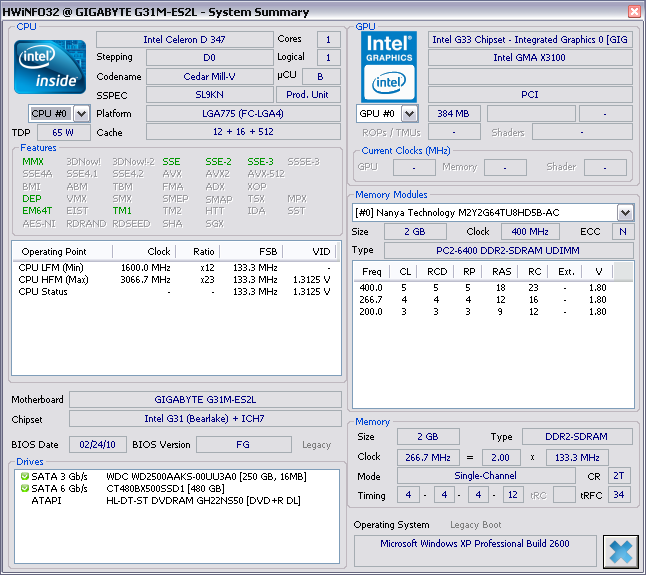646x575 pixels.
Task: Click the VID column header
Action: pos(309,251)
